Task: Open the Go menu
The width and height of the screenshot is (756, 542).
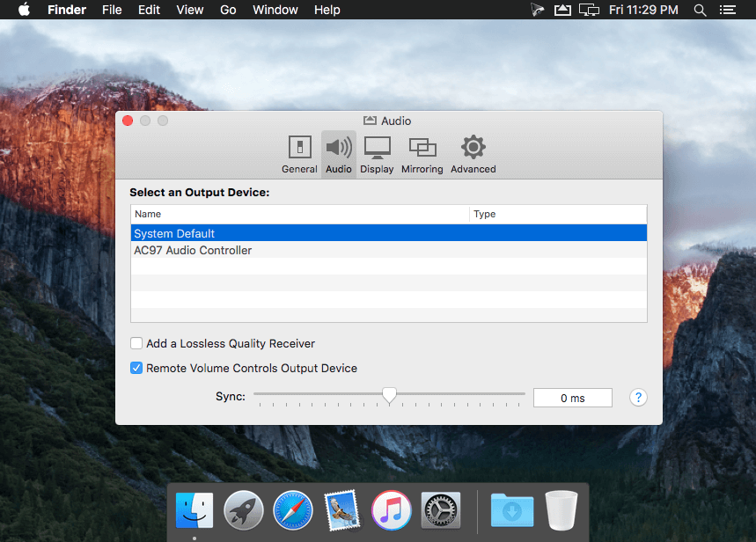Action: tap(228, 10)
